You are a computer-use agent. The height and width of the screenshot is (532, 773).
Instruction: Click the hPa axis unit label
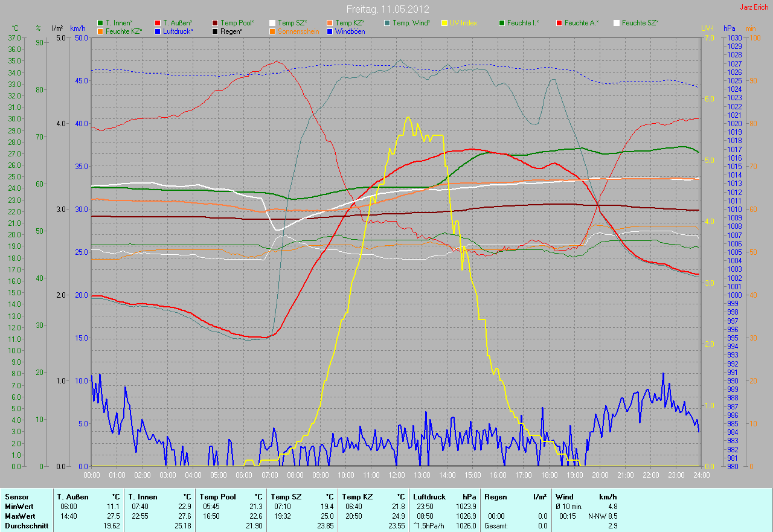pyautogui.click(x=730, y=28)
